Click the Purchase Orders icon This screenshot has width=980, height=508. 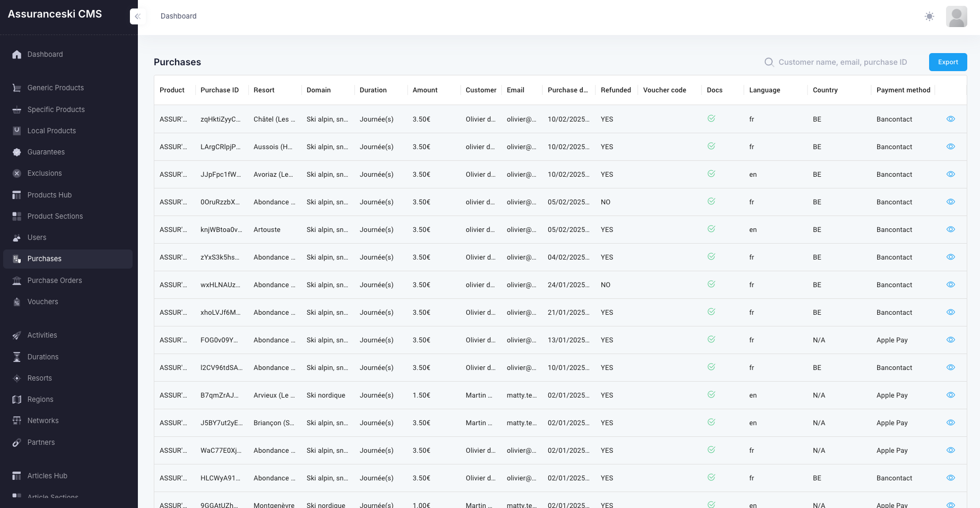pyautogui.click(x=17, y=280)
